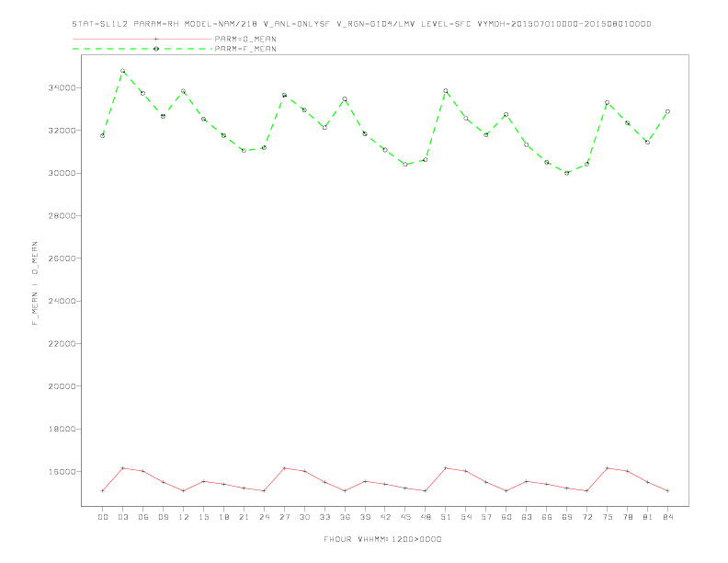The width and height of the screenshot is (728, 563).
Task: Click the 12 forecast-hour tick label
Action: tap(184, 517)
